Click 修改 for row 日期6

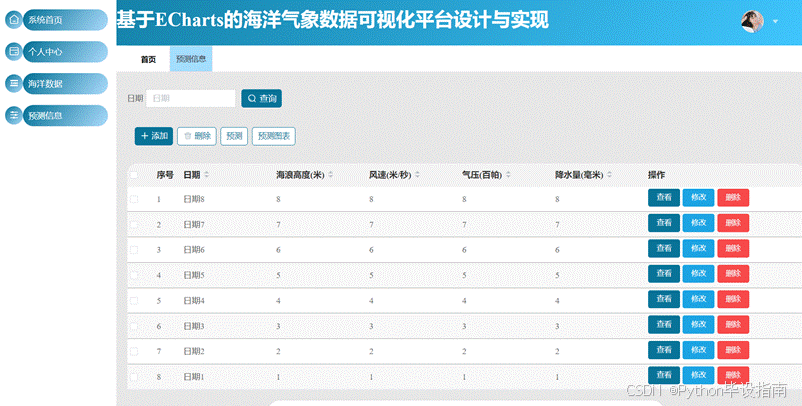coord(698,249)
